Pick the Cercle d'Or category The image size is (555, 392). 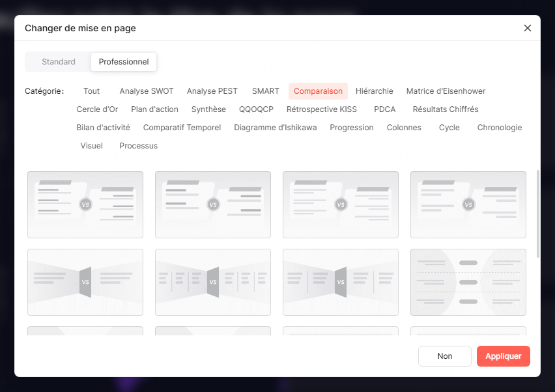point(97,109)
